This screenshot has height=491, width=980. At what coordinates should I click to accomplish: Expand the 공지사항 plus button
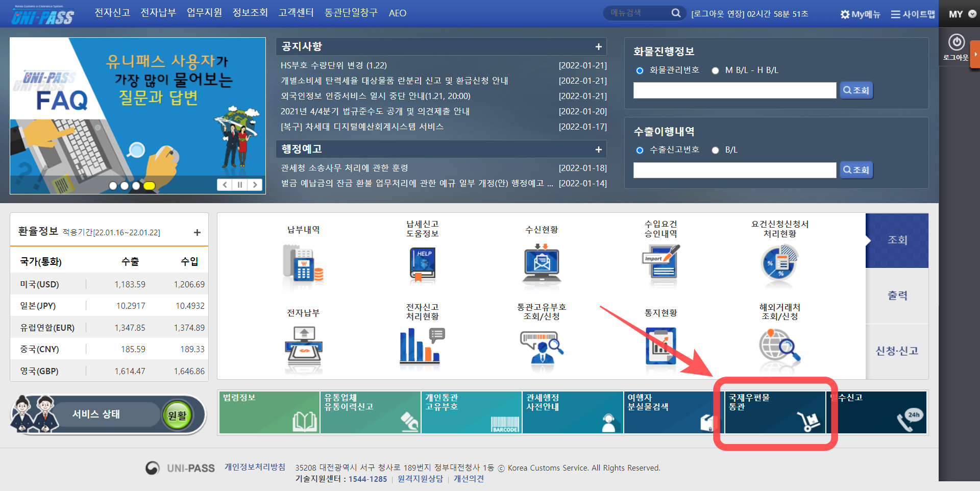point(598,47)
